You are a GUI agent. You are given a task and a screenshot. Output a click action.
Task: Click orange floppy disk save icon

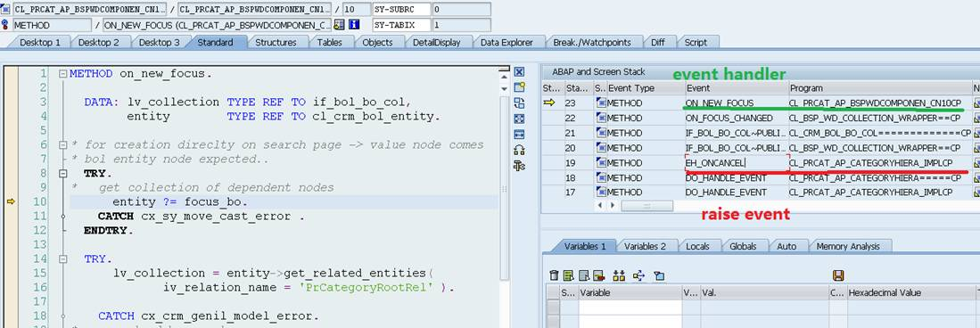(839, 275)
